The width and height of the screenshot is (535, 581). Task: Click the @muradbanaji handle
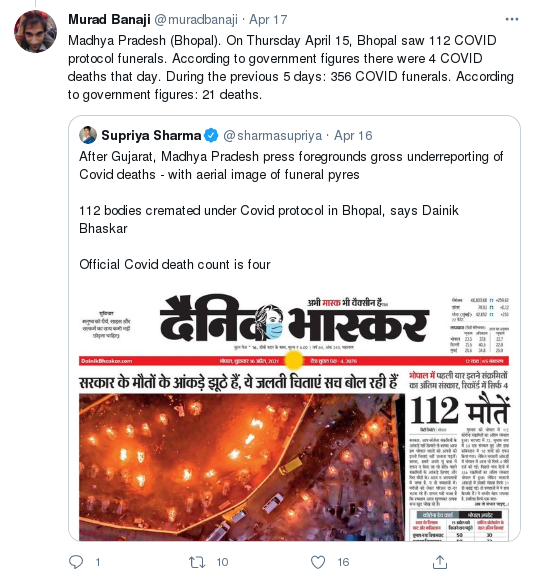pyautogui.click(x=196, y=19)
